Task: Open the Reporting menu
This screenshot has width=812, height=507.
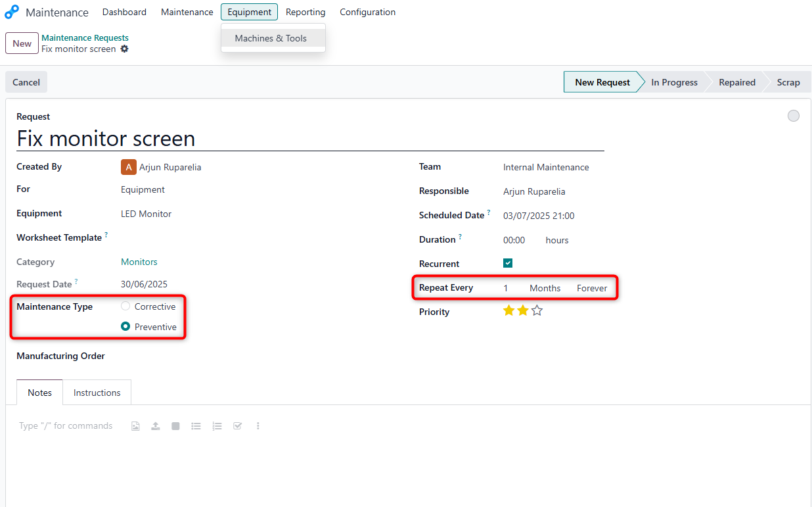Action: pos(305,12)
